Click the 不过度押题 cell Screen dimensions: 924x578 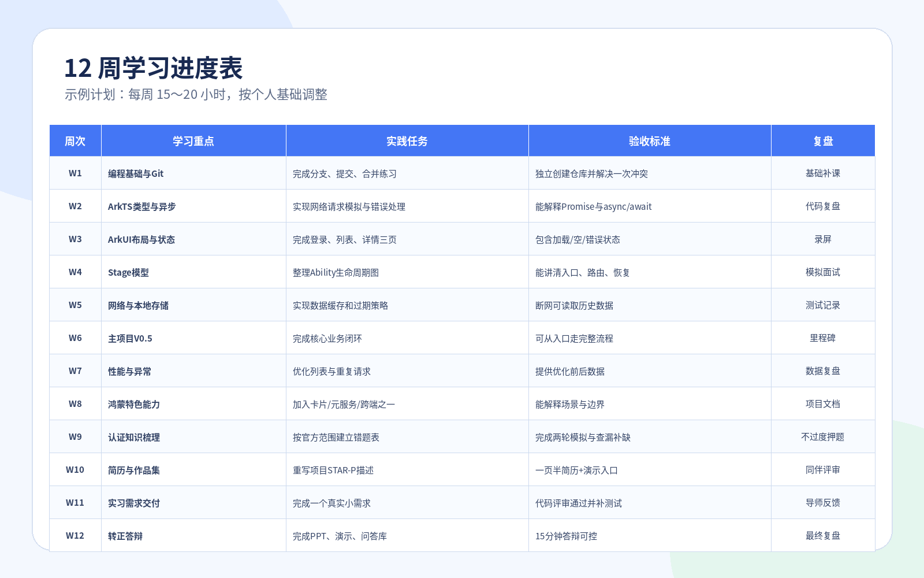coord(823,436)
